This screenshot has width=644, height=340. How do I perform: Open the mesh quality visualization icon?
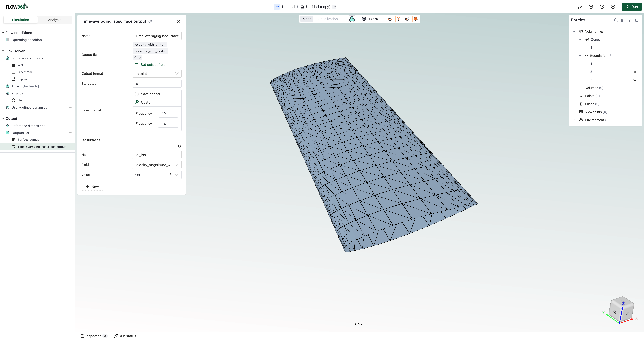pyautogui.click(x=352, y=19)
